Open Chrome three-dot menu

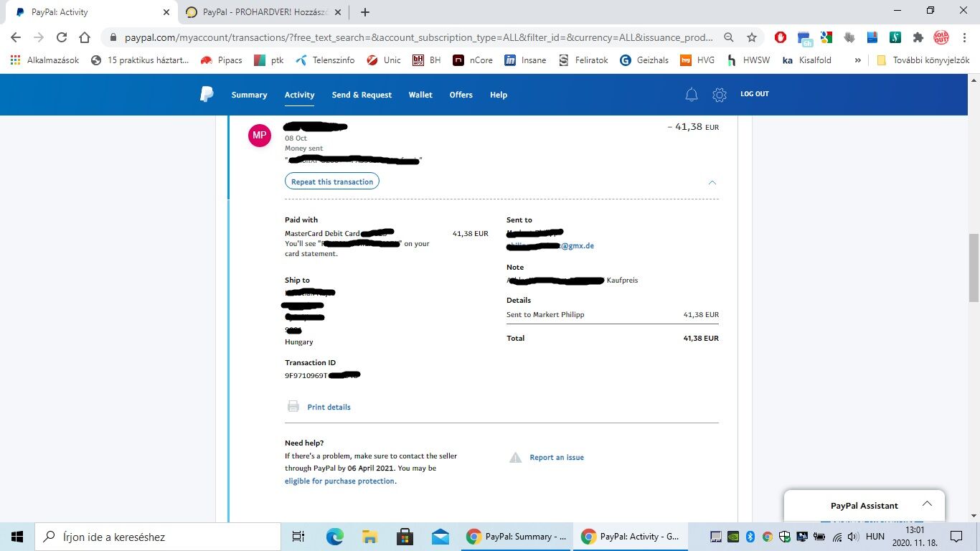pyautogui.click(x=965, y=37)
